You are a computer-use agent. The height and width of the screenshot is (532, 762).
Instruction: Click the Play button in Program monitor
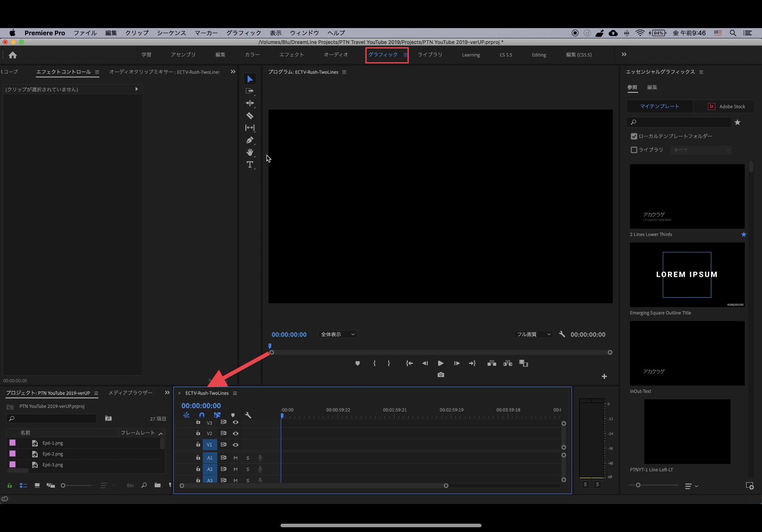(x=440, y=364)
